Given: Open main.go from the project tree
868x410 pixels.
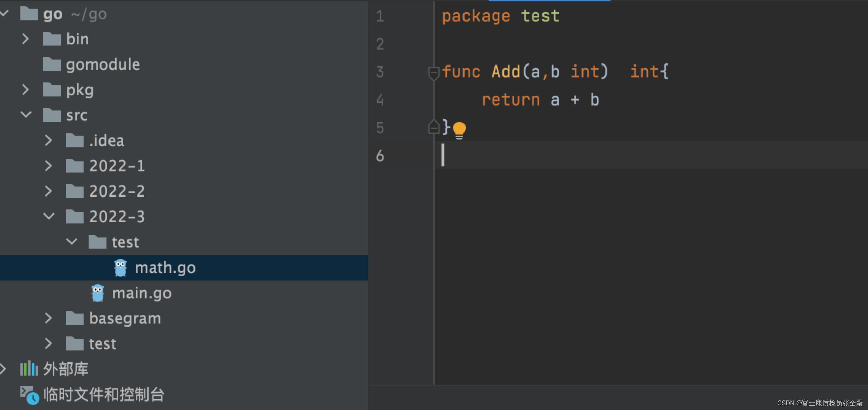Looking at the screenshot, I should pos(141,293).
